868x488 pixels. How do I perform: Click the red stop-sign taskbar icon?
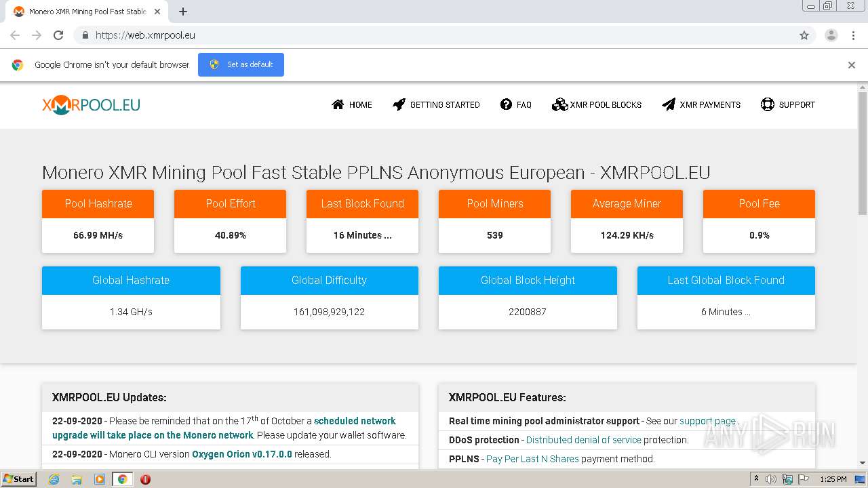[145, 479]
